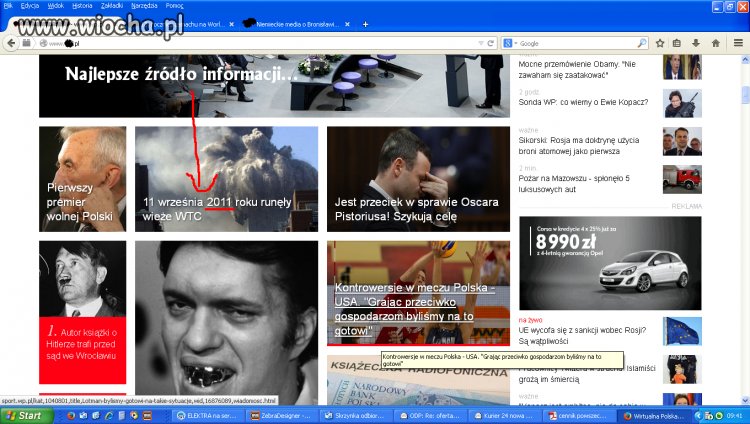Close the tab ending 'chu na Worl...'
Image resolution: width=750 pixels, height=424 pixels.
232,24
